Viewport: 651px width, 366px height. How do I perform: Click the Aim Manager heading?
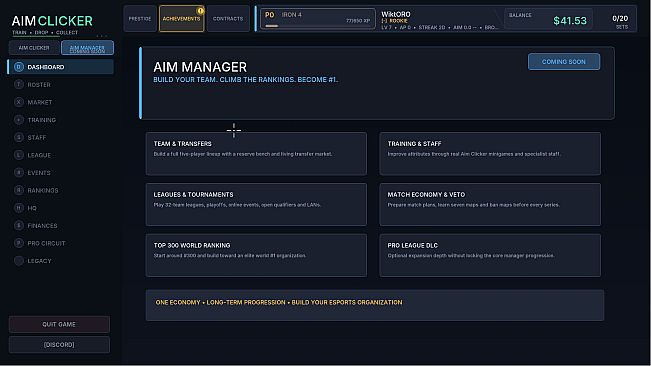[x=200, y=67]
